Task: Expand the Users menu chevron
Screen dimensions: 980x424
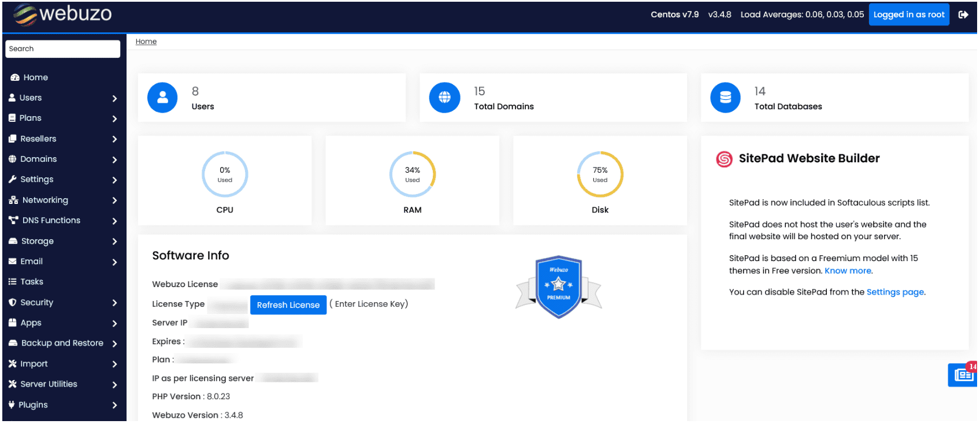Action: tap(114, 98)
